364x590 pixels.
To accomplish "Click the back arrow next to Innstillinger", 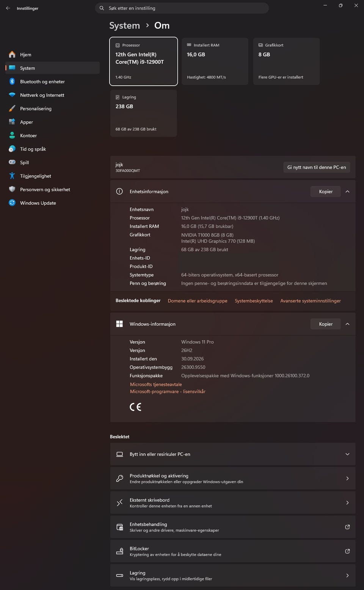I will (8, 8).
